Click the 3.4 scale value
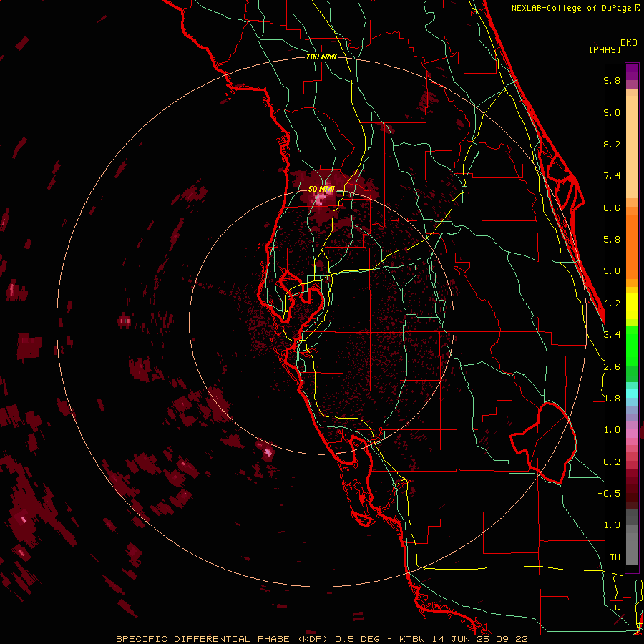Viewport: 644px width, 644px height. [612, 335]
